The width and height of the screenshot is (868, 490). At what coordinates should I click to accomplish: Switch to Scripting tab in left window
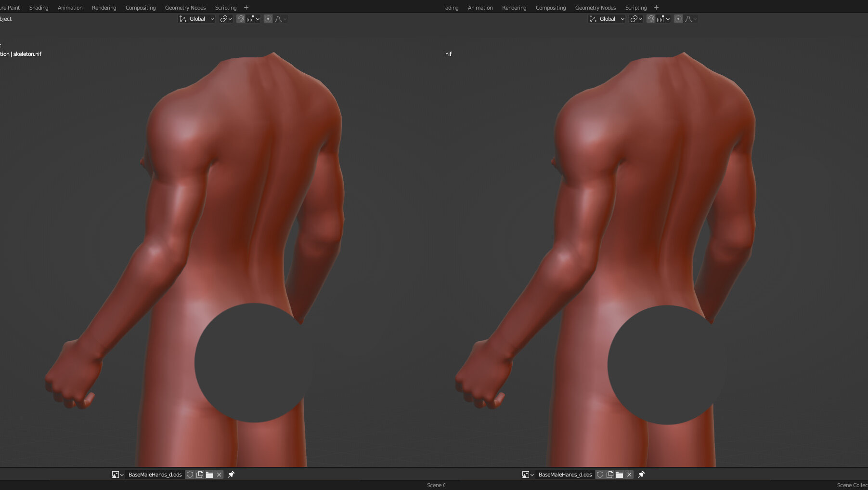226,8
